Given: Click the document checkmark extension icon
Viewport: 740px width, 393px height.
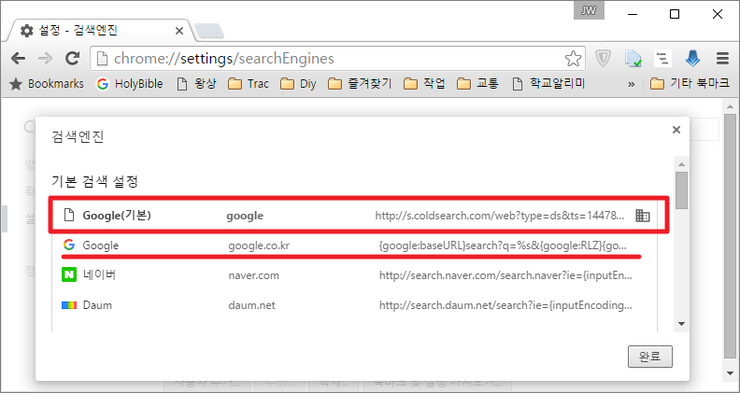Looking at the screenshot, I should 633,59.
